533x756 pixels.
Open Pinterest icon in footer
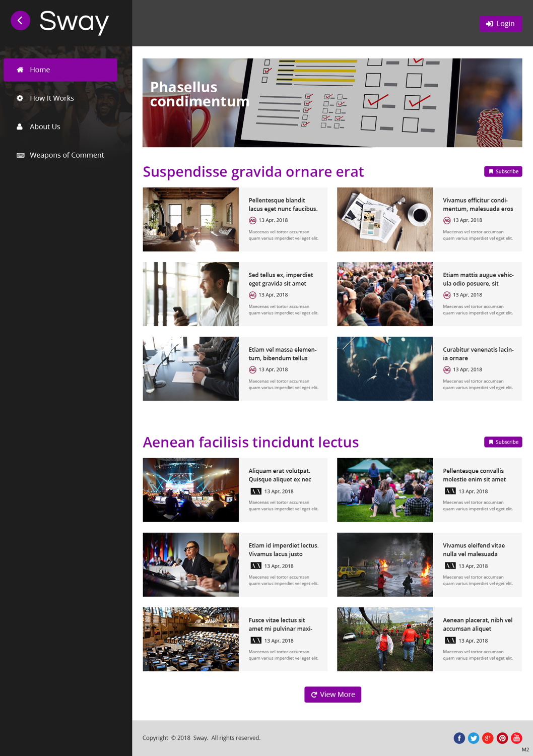click(502, 738)
